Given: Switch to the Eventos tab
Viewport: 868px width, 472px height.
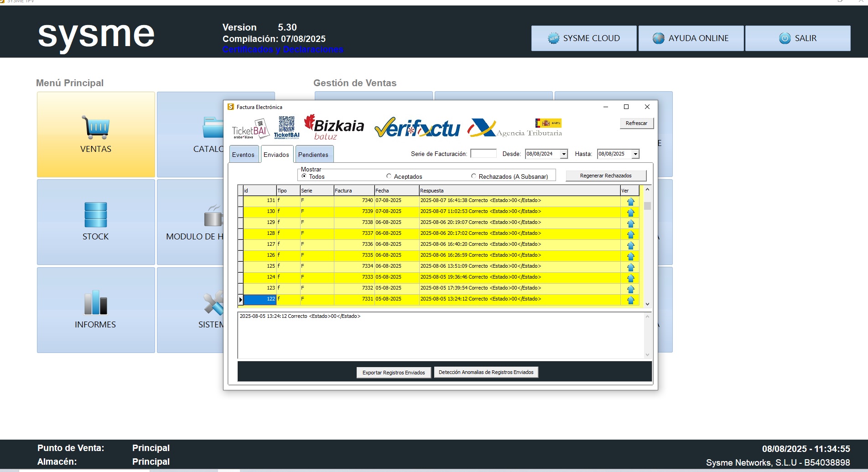Looking at the screenshot, I should click(x=243, y=155).
